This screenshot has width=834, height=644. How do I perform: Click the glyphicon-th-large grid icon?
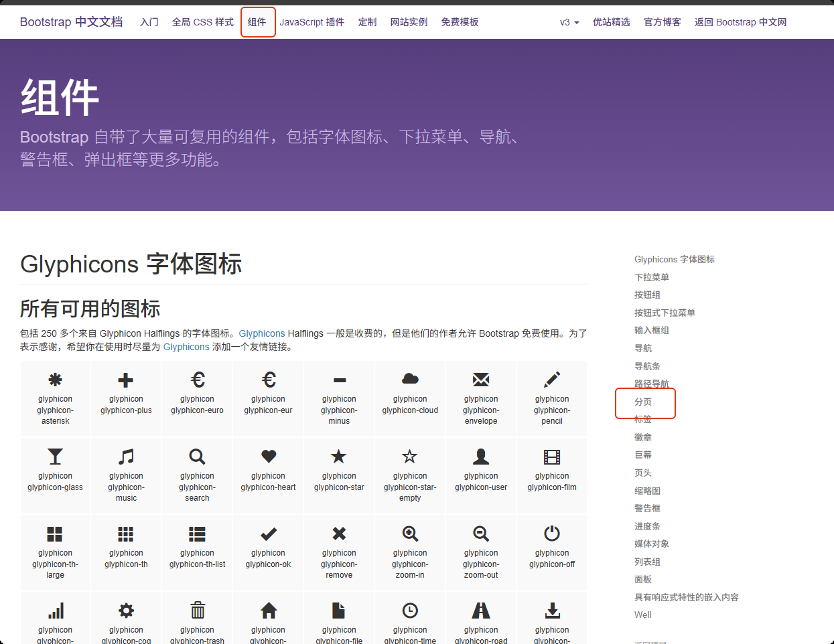55,534
